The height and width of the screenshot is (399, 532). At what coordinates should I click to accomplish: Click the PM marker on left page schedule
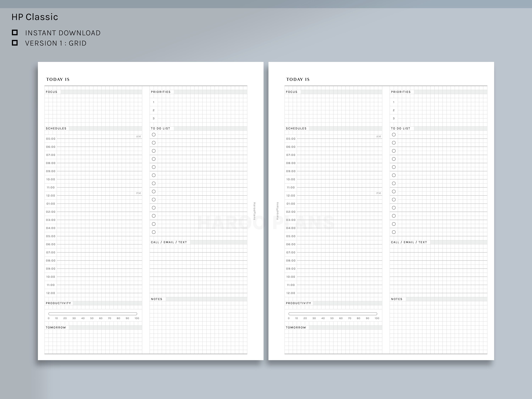tap(138, 193)
